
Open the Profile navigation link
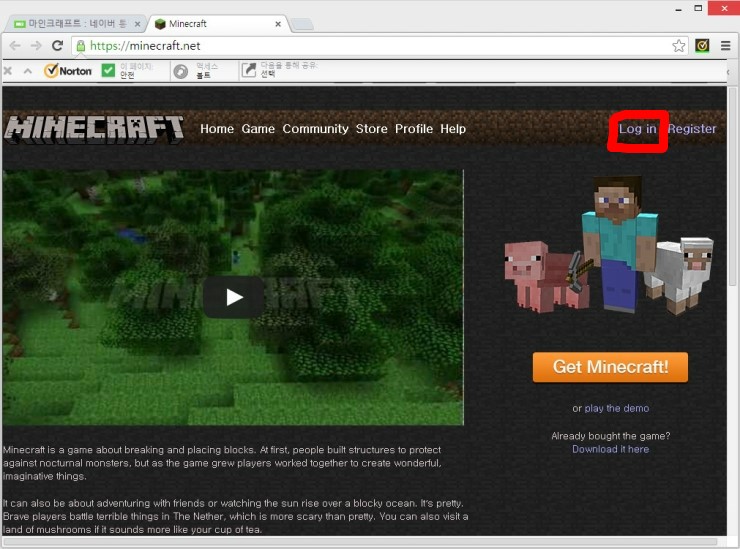[x=414, y=129]
